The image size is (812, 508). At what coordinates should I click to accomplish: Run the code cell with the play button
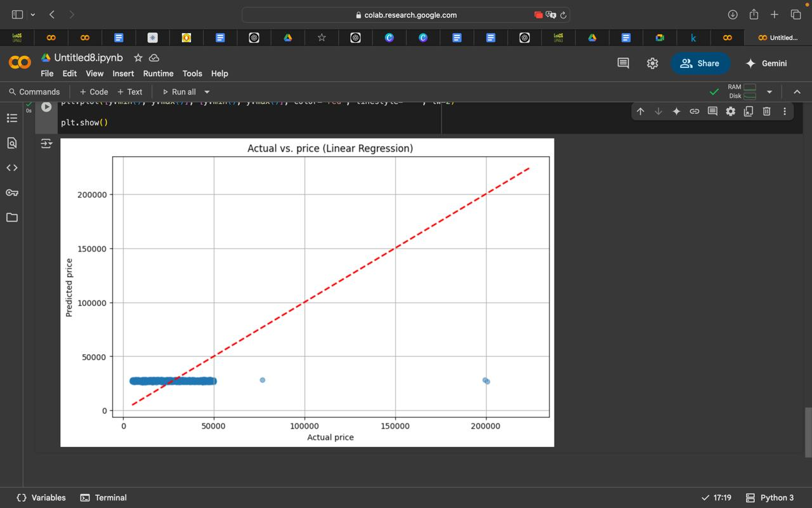tap(46, 107)
